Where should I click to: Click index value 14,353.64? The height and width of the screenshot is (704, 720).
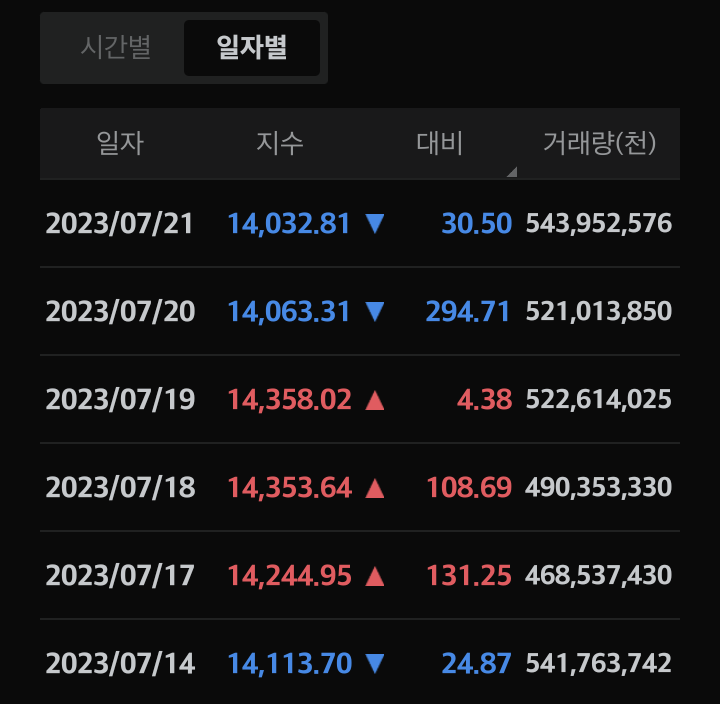click(290, 489)
